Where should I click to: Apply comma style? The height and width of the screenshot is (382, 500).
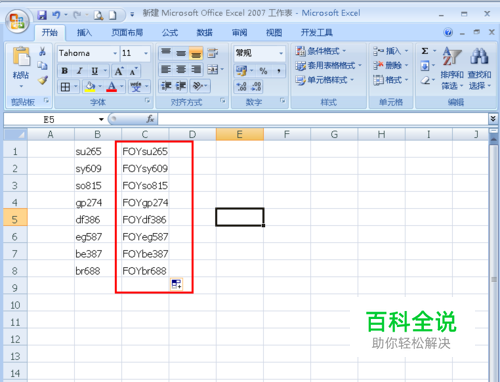(x=279, y=71)
